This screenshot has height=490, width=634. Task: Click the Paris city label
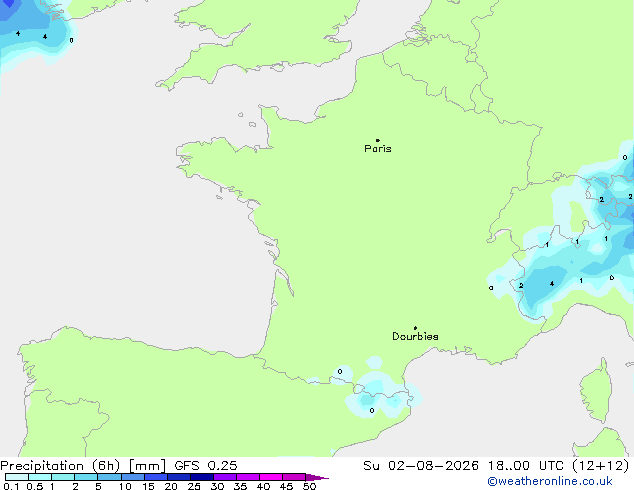point(378,149)
